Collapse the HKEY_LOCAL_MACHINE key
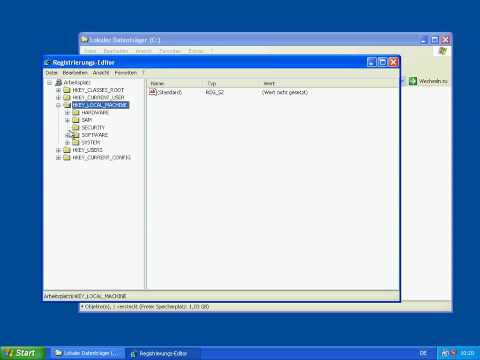The image size is (480, 360). click(58, 105)
